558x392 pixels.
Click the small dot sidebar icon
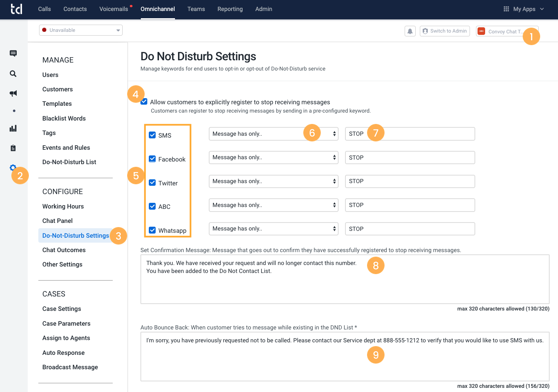(x=14, y=111)
